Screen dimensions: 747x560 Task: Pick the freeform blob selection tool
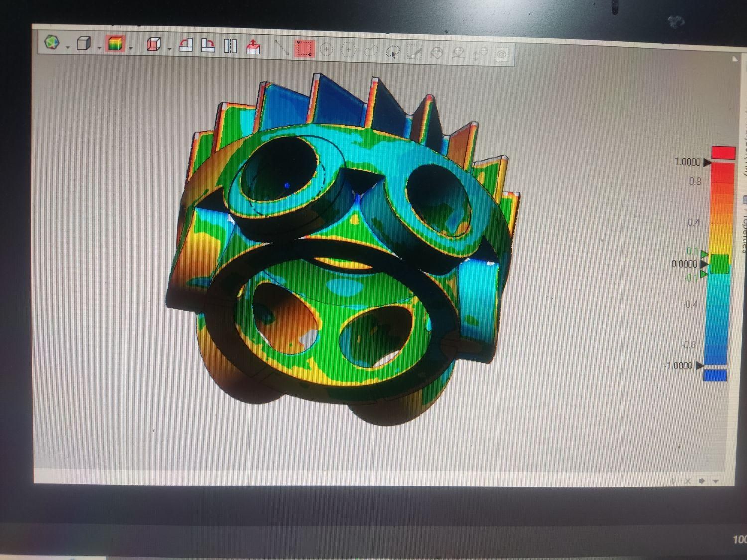coord(371,51)
